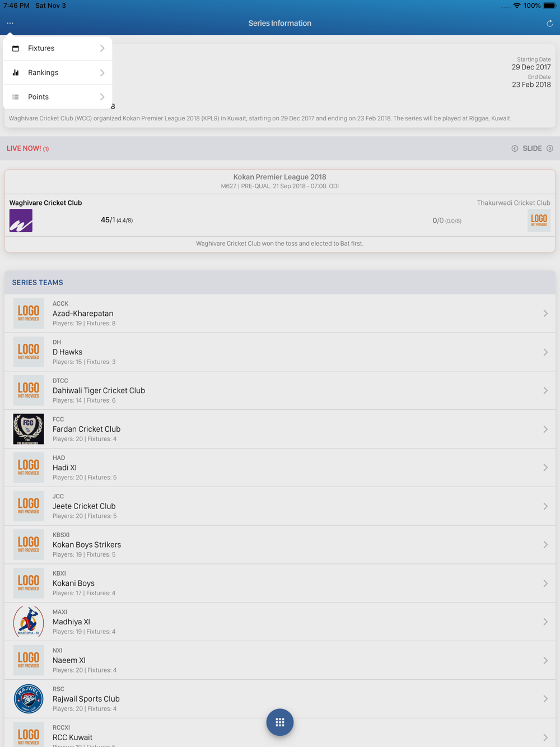Image resolution: width=560 pixels, height=747 pixels.
Task: Open the floating grid menu button
Action: (280, 722)
